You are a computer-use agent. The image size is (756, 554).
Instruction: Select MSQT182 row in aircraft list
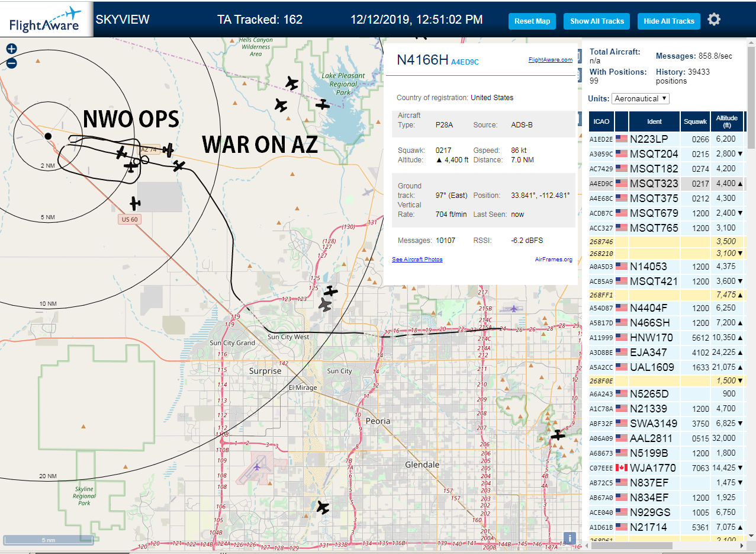coord(667,169)
